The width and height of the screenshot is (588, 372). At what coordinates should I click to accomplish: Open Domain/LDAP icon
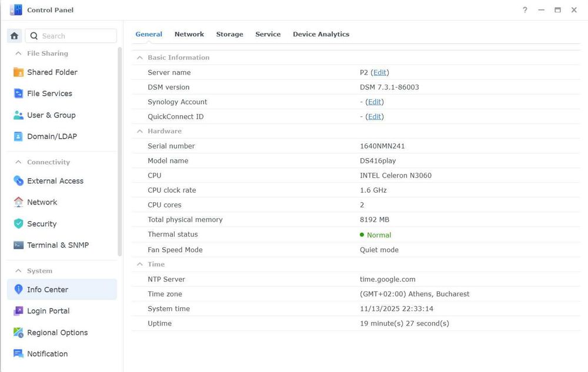pyautogui.click(x=18, y=136)
